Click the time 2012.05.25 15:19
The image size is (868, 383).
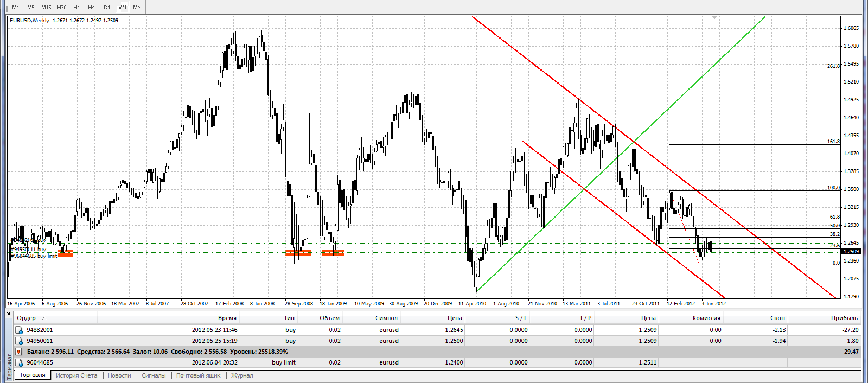(x=214, y=341)
